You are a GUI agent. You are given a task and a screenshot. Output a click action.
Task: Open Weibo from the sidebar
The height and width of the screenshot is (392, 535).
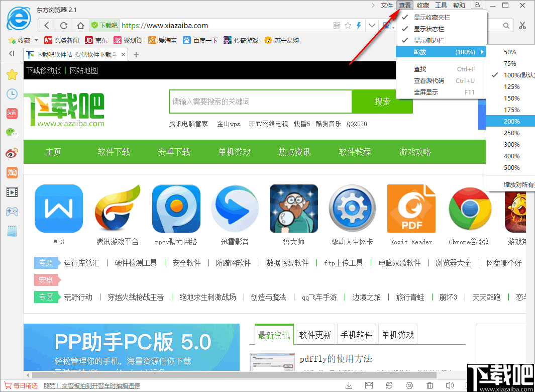pyautogui.click(x=12, y=152)
